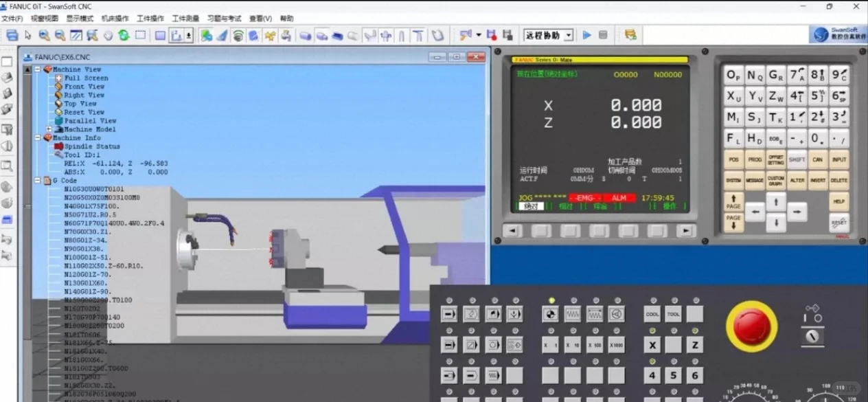
Task: Select Top View in the tree
Action: click(x=80, y=104)
